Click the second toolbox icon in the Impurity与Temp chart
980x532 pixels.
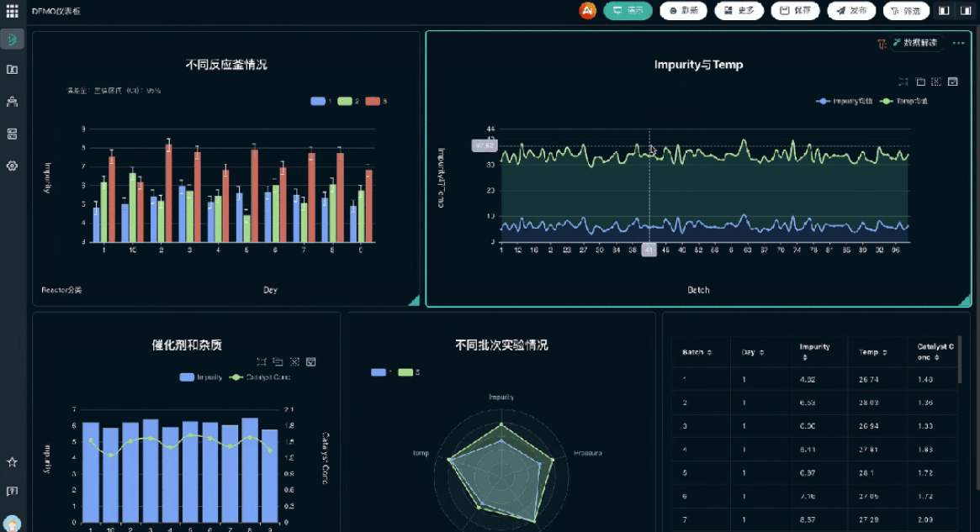tap(920, 82)
